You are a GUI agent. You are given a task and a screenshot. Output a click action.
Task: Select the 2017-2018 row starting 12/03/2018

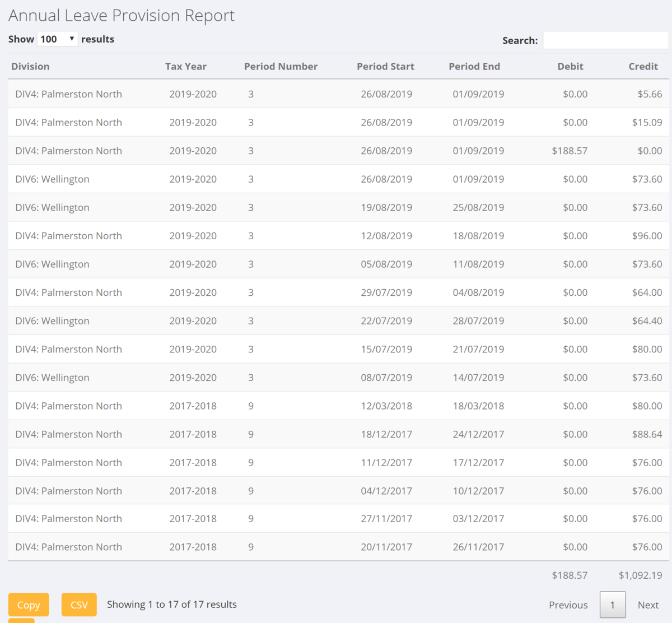point(336,406)
